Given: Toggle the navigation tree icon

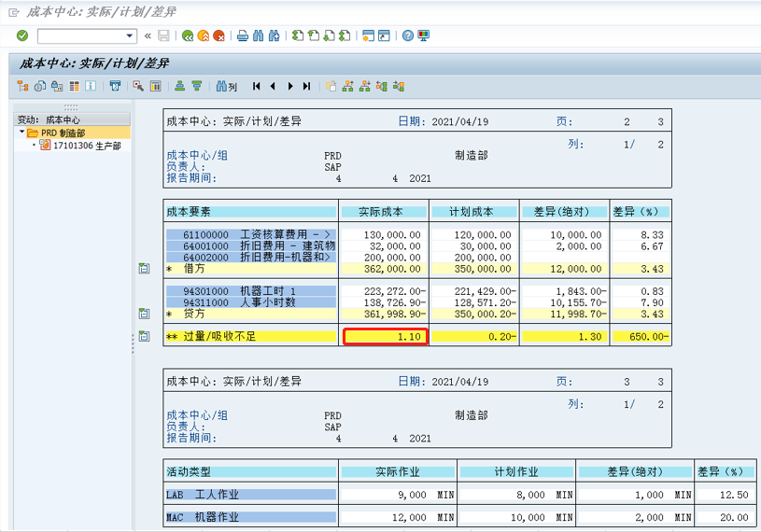Looking at the screenshot, I should coord(22,86).
